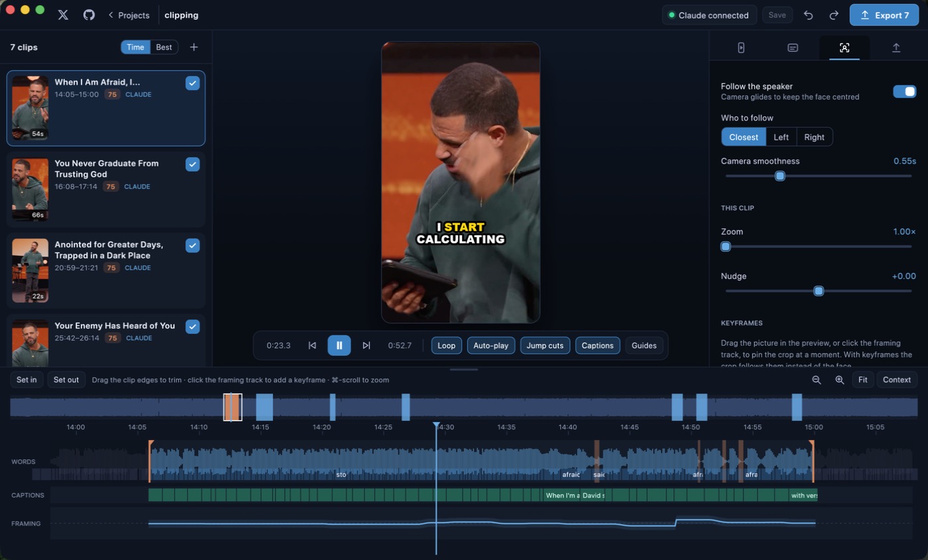Viewport: 928px width, 560px height.
Task: Uncheck "Anointed for Greater Days" clip checkbox
Action: tap(192, 246)
